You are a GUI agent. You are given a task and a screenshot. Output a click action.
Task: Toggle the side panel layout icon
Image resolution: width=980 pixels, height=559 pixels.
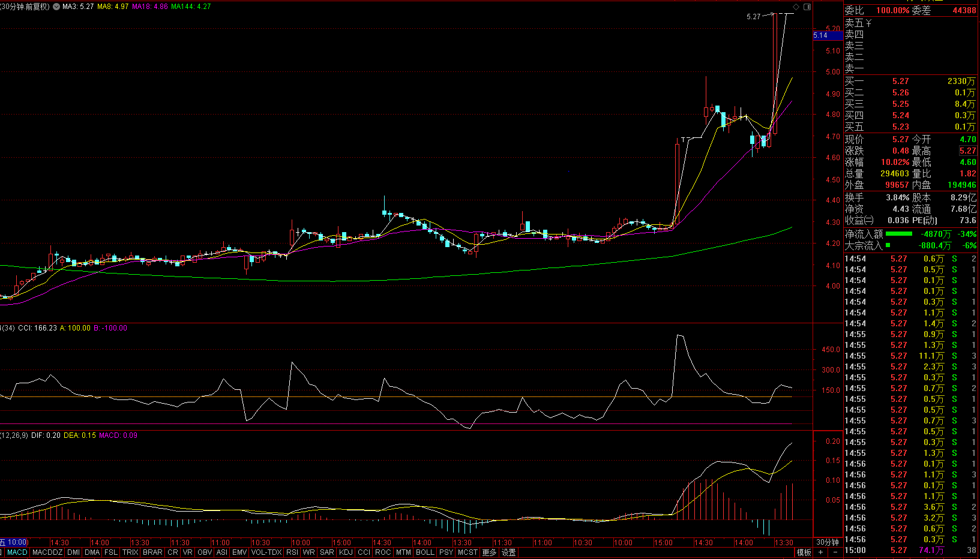(x=807, y=7)
